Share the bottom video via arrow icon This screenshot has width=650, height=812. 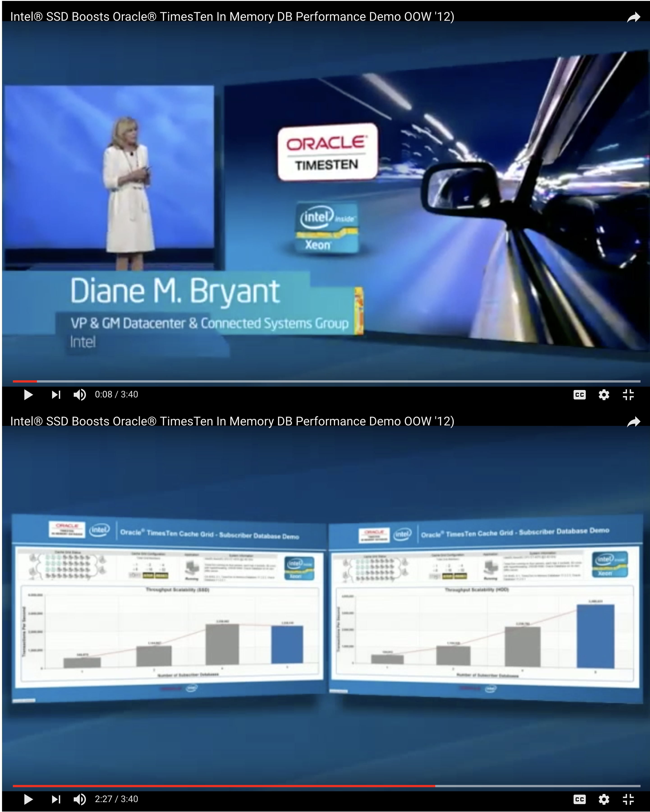point(634,422)
